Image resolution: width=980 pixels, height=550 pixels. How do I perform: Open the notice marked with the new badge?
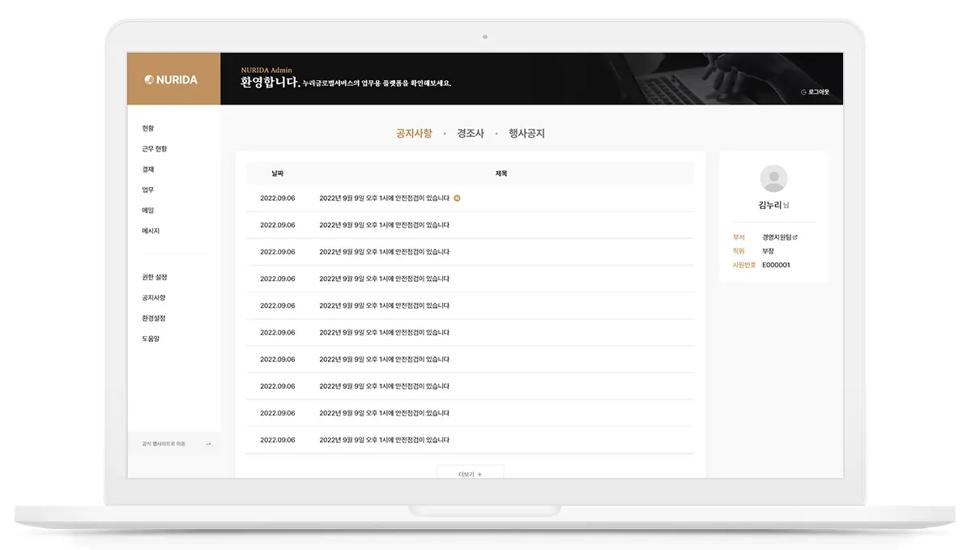click(x=384, y=198)
